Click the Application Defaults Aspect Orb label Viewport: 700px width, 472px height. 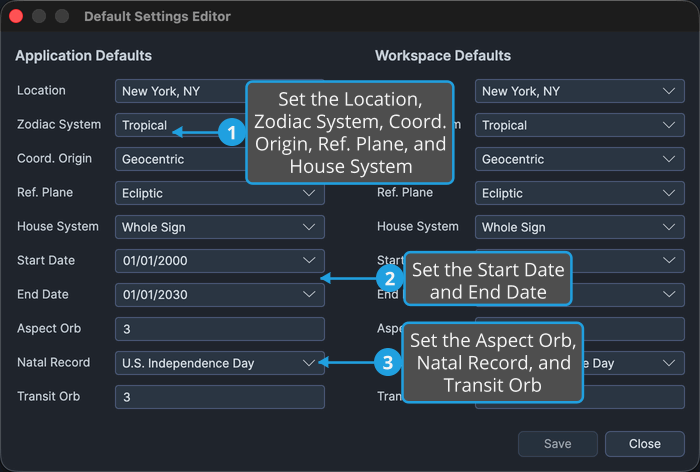click(49, 328)
